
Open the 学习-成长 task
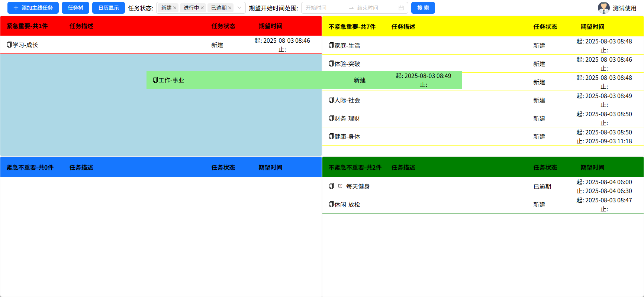25,45
